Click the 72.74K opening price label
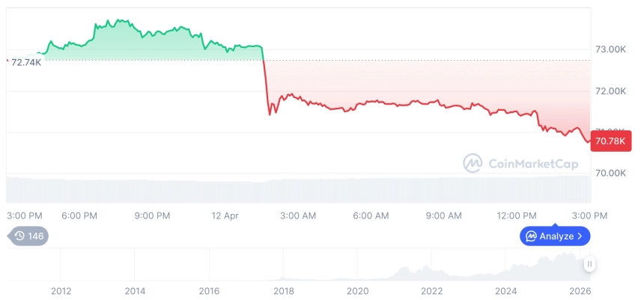644x300 pixels. click(25, 62)
